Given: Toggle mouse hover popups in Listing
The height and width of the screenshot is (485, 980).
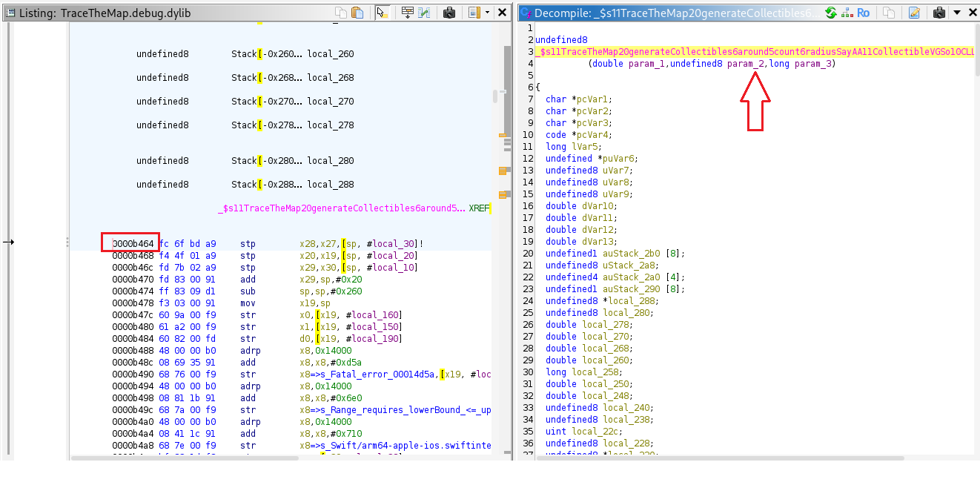Looking at the screenshot, I should point(382,13).
